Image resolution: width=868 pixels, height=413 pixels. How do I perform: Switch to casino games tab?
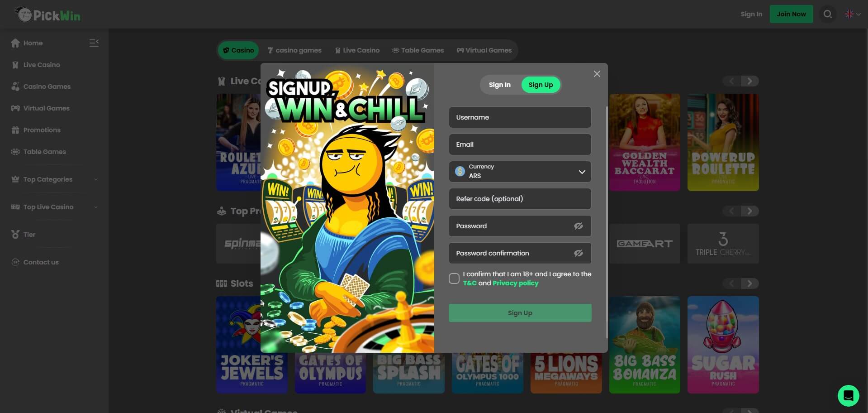(294, 50)
